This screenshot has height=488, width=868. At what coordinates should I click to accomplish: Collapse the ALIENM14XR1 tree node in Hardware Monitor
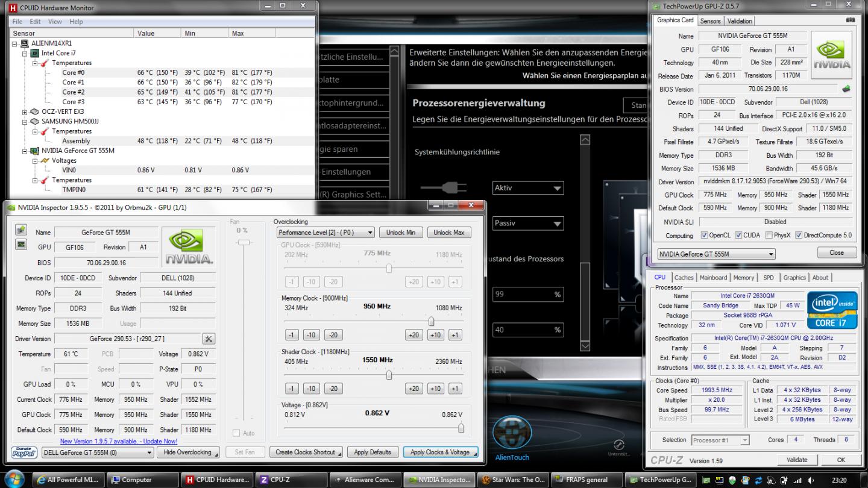pyautogui.click(x=15, y=43)
